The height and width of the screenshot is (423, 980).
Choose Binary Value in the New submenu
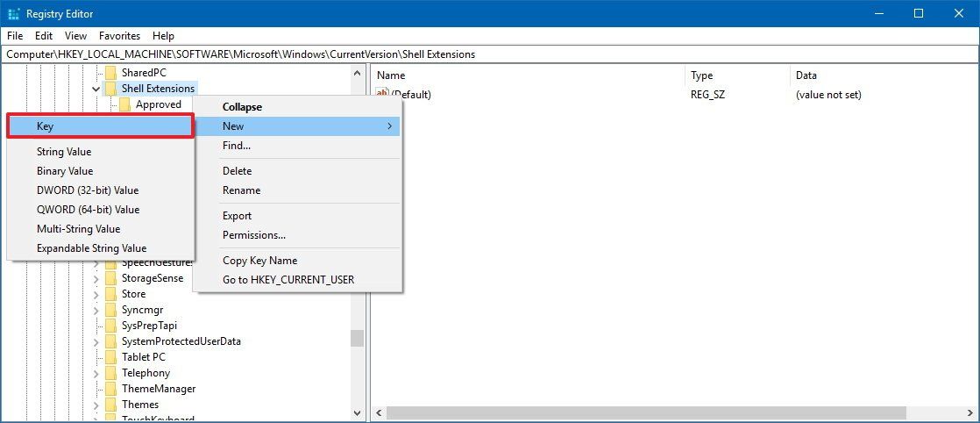(x=100, y=171)
